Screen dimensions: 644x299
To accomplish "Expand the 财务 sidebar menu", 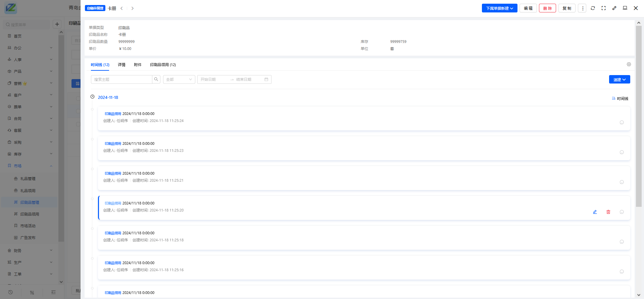I will click(x=30, y=251).
